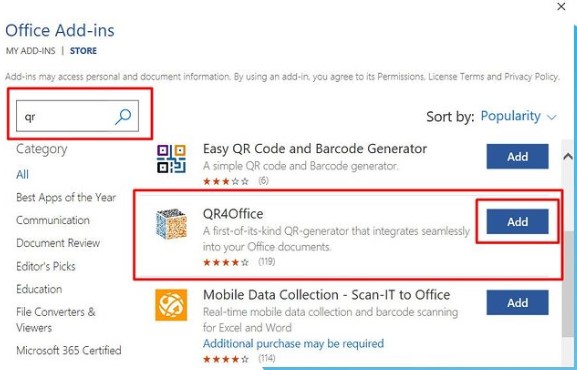
Task: Select the Best Apps of the Year category
Action: pos(66,197)
